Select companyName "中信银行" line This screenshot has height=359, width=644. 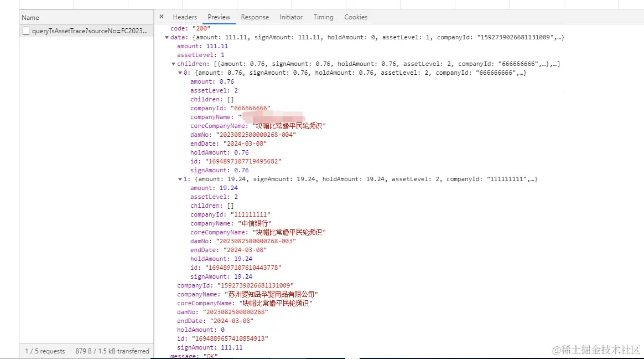point(231,223)
